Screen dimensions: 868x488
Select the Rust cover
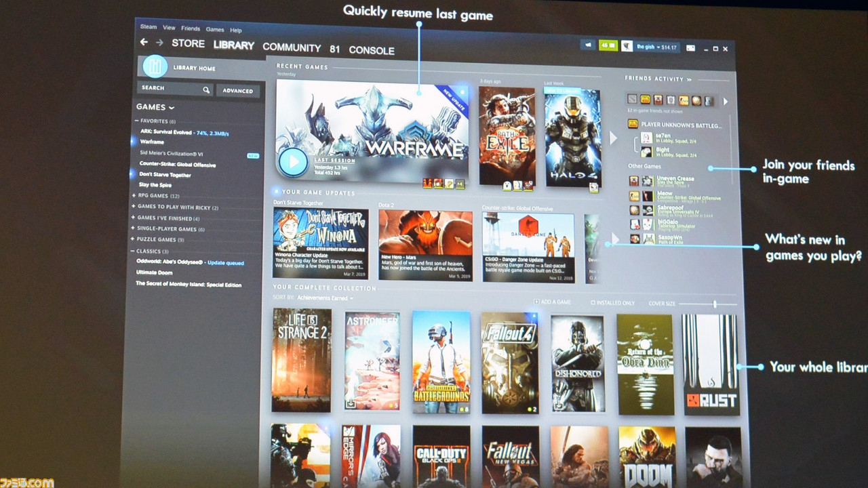(711, 365)
